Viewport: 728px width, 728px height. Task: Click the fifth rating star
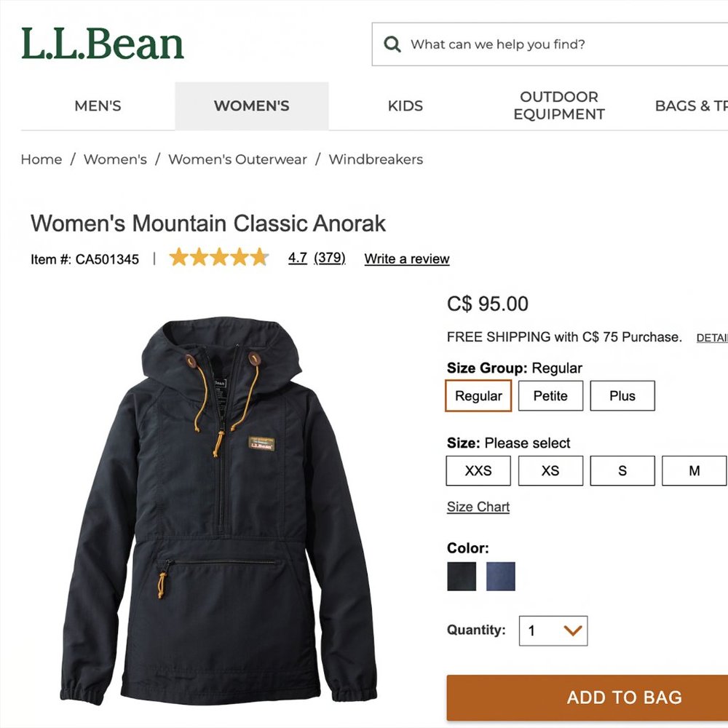point(258,257)
